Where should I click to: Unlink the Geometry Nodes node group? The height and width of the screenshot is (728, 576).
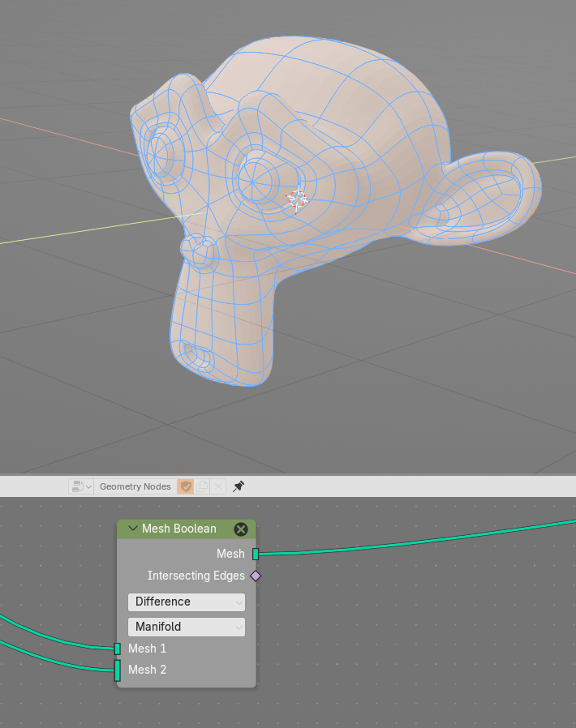(218, 486)
